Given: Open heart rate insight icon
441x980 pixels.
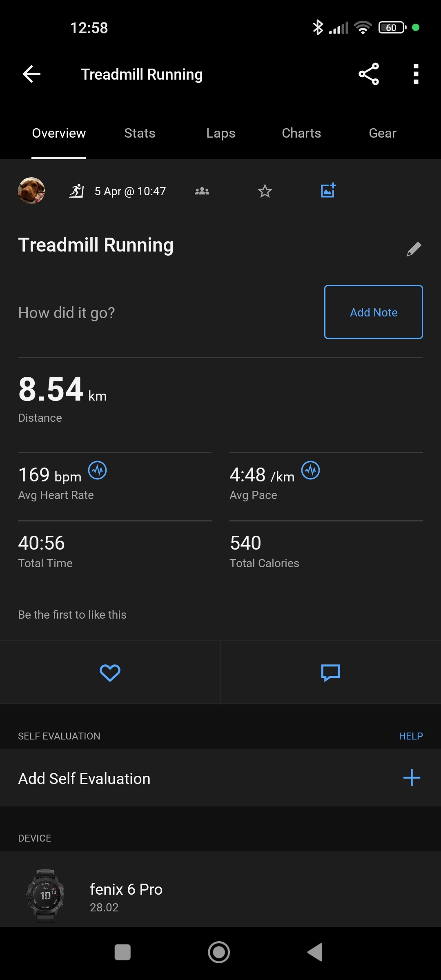Looking at the screenshot, I should tap(98, 470).
